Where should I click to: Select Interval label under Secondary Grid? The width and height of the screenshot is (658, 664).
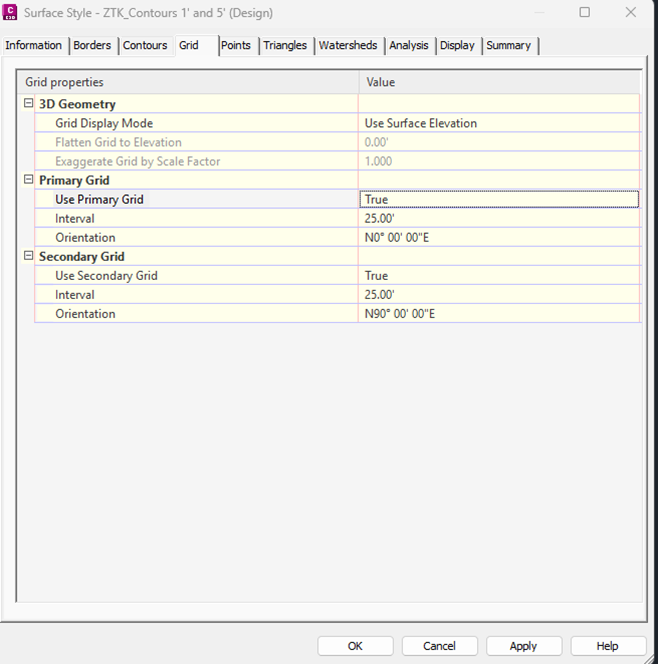coord(75,295)
